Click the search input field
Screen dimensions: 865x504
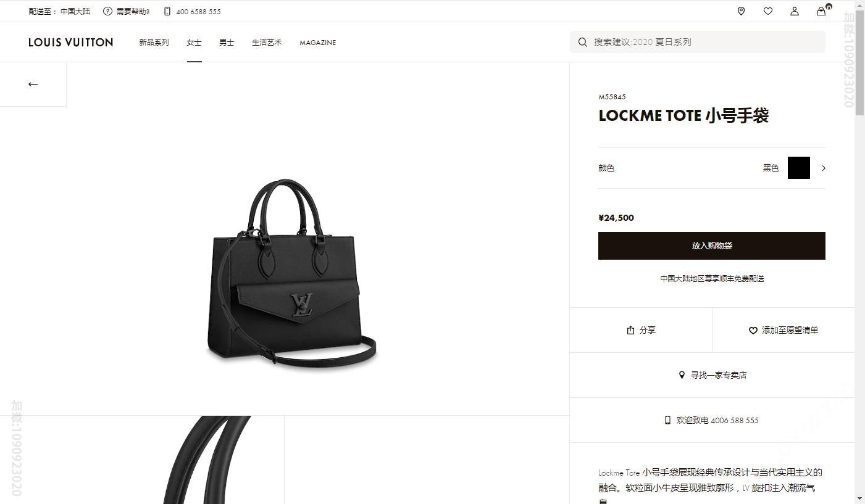(x=698, y=42)
